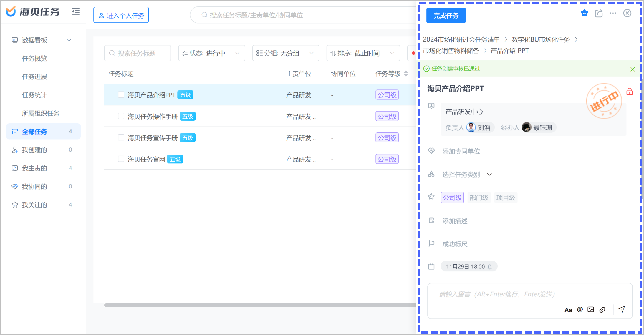Select 我主责的 in sidebar
Viewport: 644px width, 335px height.
(x=43, y=168)
